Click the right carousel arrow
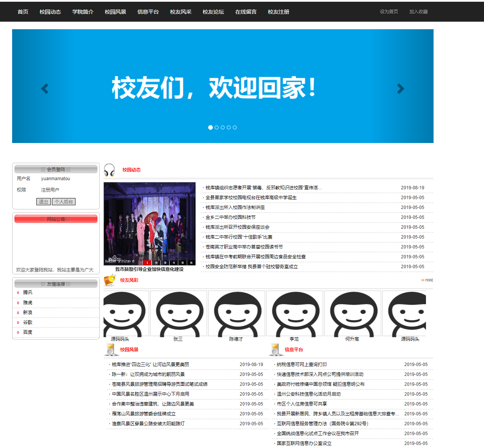Image resolution: width=484 pixels, height=448 pixels. pos(401,88)
